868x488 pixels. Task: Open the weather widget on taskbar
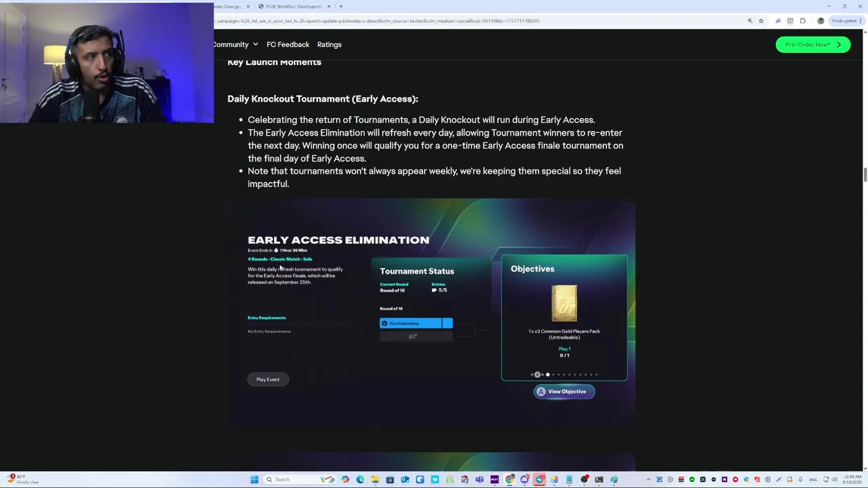click(24, 479)
